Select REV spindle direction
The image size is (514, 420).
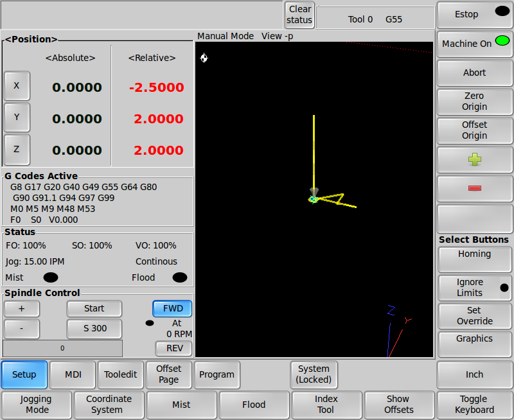(173, 348)
